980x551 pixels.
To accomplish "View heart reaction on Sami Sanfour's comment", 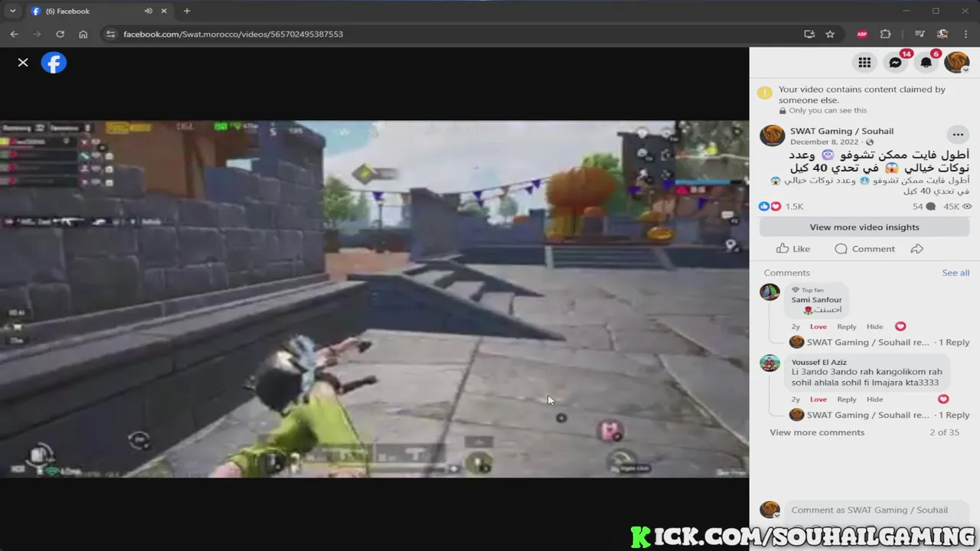I will [x=900, y=327].
